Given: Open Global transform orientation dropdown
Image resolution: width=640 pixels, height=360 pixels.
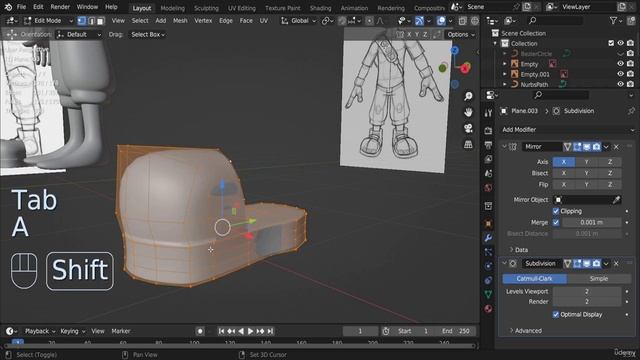Looking at the screenshot, I should coord(299,20).
